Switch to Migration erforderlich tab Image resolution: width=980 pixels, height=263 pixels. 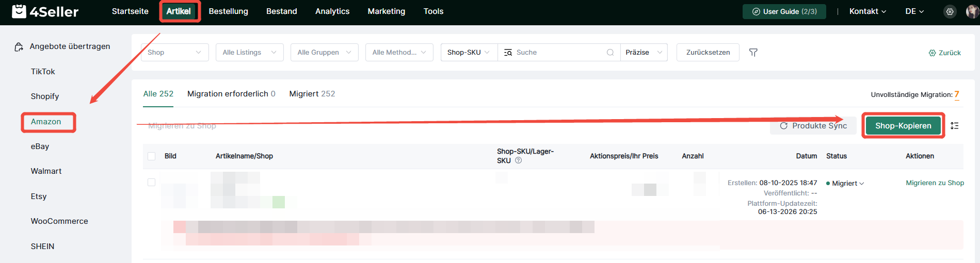pos(231,94)
